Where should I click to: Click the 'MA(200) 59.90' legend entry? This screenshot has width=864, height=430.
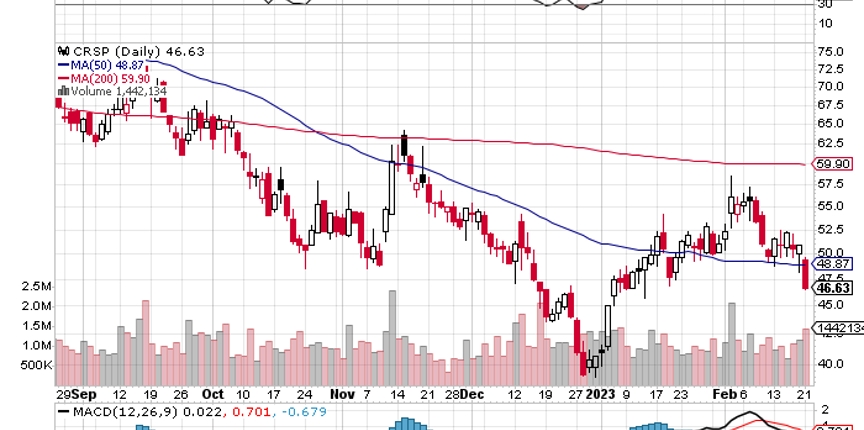[x=110, y=78]
